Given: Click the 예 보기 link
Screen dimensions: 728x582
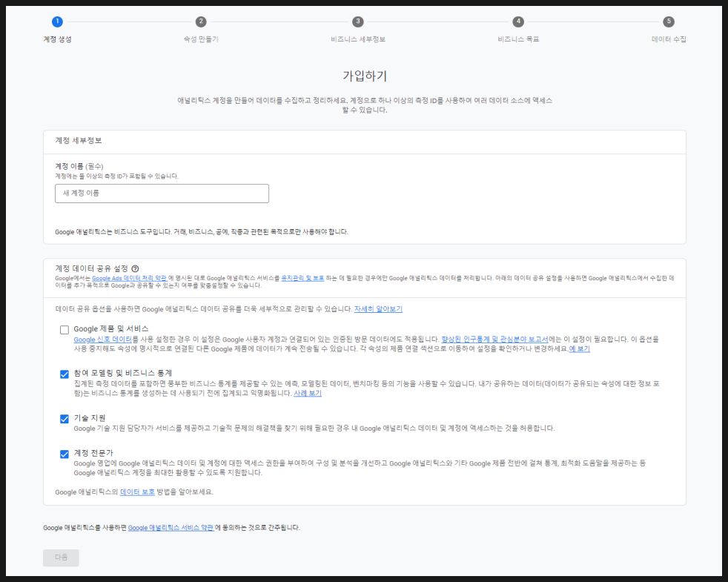Looking at the screenshot, I should click(579, 348).
